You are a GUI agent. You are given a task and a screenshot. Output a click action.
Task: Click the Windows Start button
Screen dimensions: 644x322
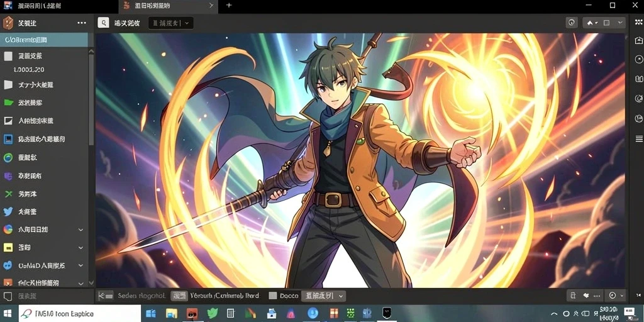coord(8,314)
